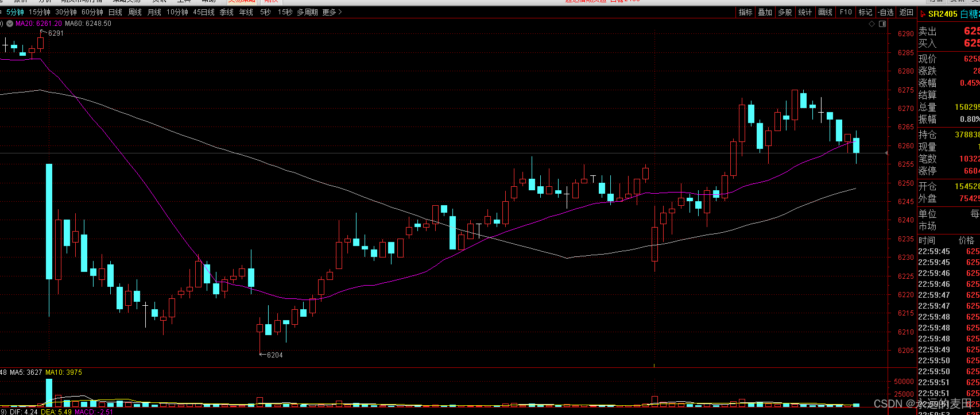980x415 pixels.
Task: Toggle the side panel layout icon
Action: click(x=883, y=24)
